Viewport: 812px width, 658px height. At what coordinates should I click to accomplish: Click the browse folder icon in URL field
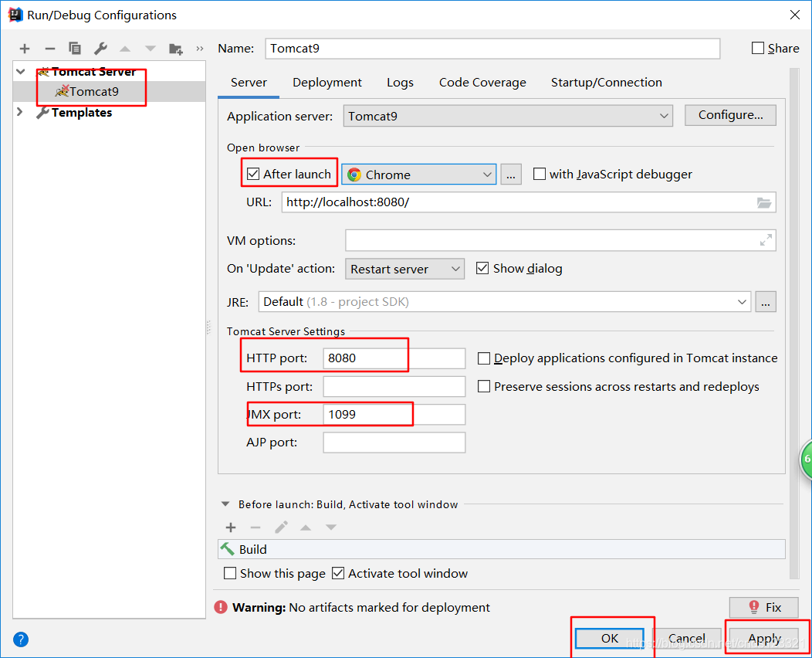[x=764, y=202]
